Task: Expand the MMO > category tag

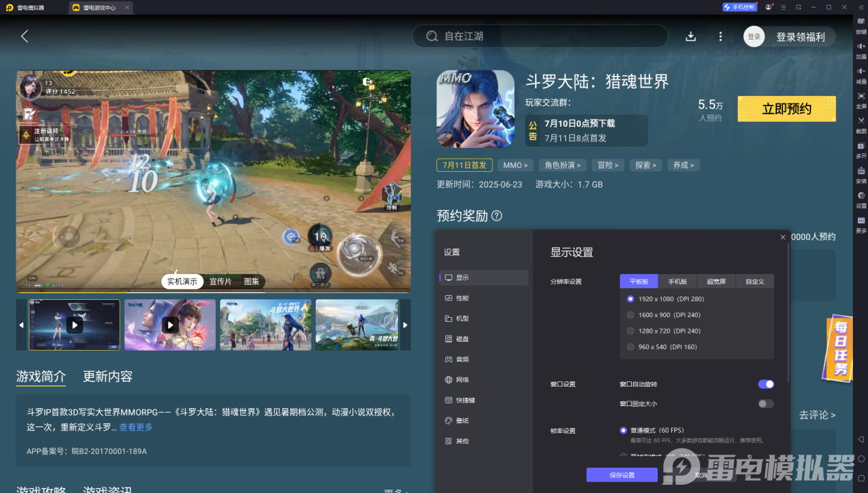Action: tap(516, 165)
